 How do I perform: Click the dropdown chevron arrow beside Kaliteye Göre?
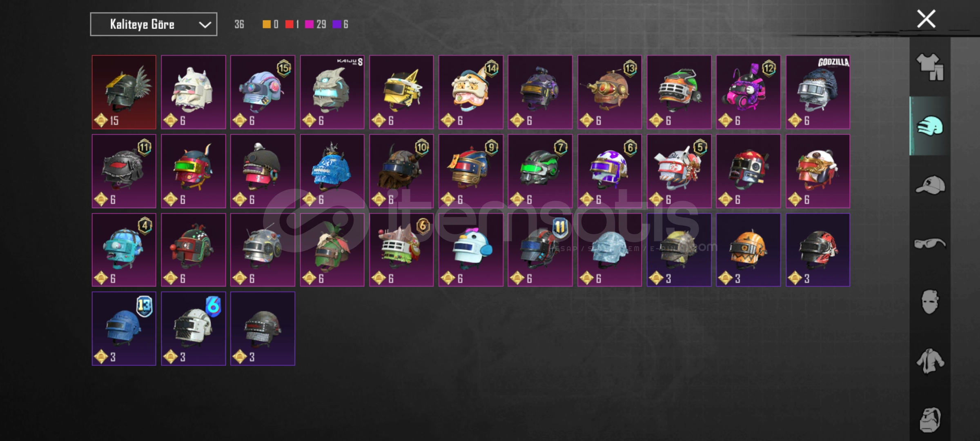(205, 25)
